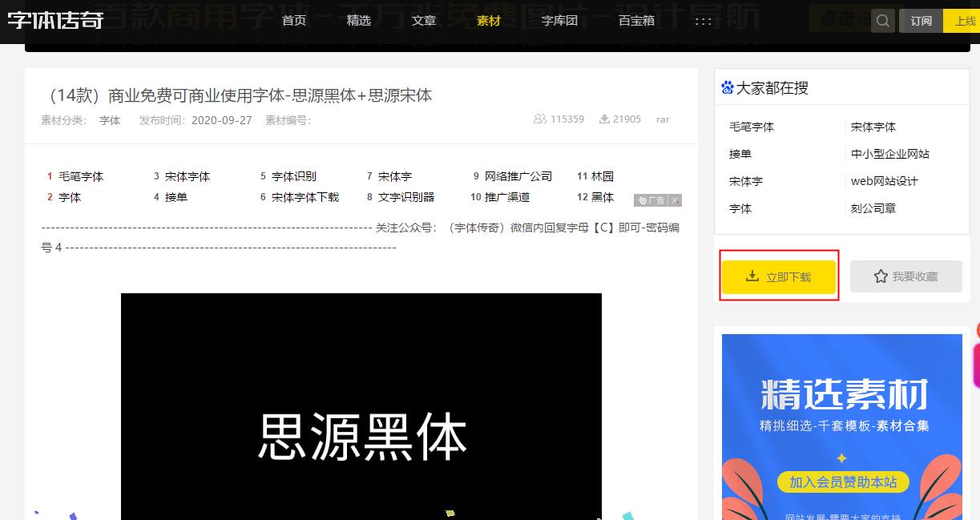Image resolution: width=980 pixels, height=520 pixels.
Task: Click the download icon inside 立即下载 button
Action: (752, 276)
